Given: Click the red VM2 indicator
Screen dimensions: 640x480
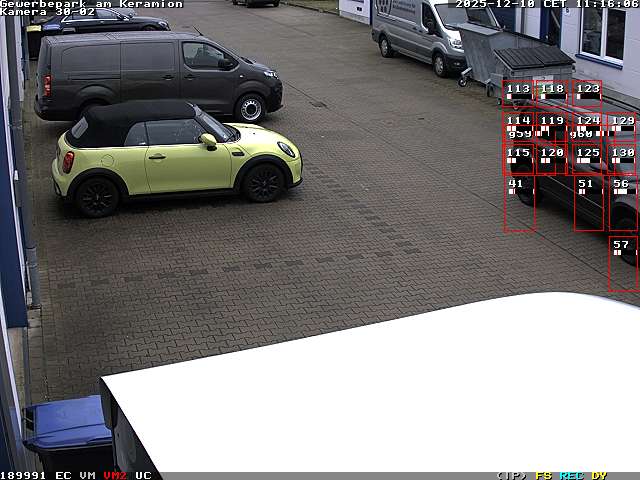Looking at the screenshot, I should pyautogui.click(x=115, y=475).
